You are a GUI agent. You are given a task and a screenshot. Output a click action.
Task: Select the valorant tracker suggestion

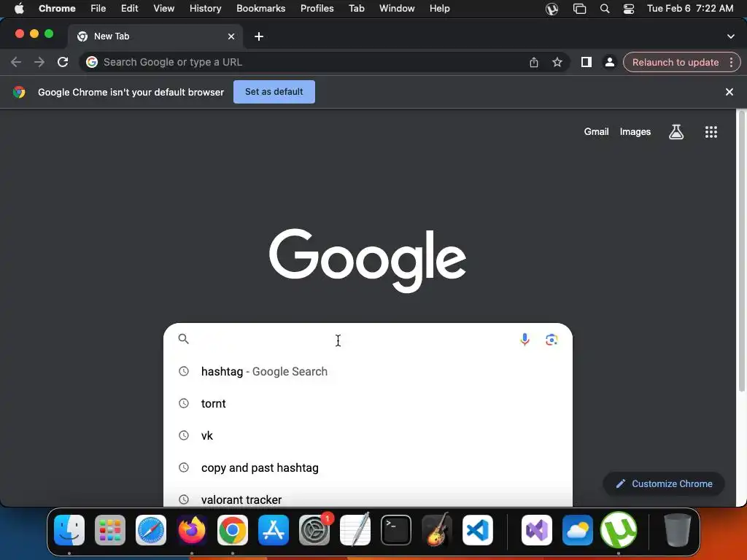(368, 498)
